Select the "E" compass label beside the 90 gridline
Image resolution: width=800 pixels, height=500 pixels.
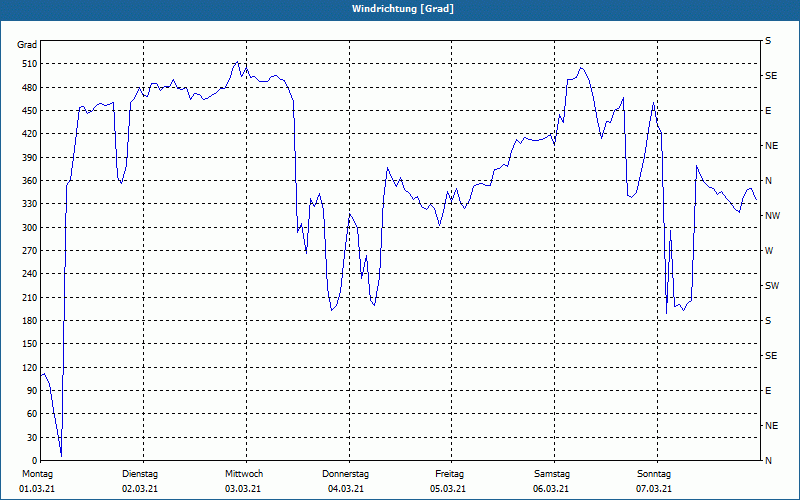pyautogui.click(x=768, y=391)
